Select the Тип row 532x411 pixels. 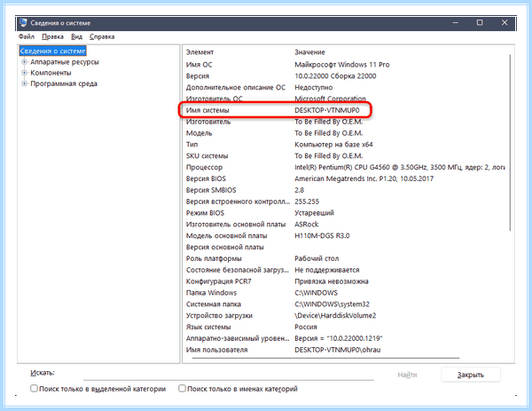pyautogui.click(x=346, y=145)
